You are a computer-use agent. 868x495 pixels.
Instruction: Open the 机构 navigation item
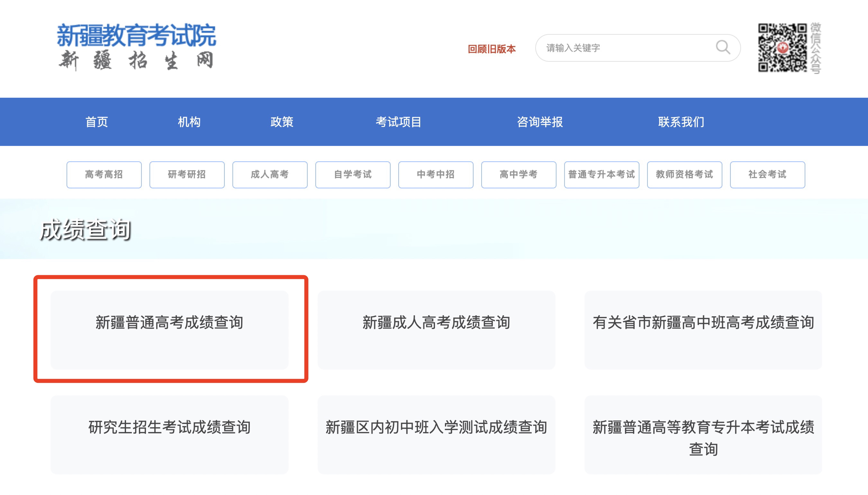click(x=189, y=122)
